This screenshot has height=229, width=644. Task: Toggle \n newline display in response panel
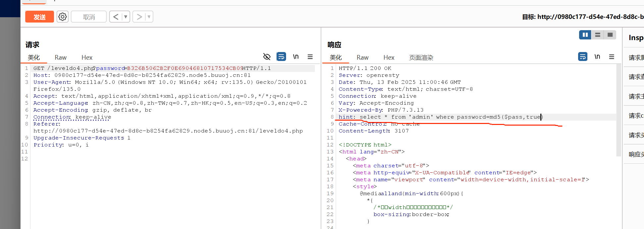[x=597, y=57]
